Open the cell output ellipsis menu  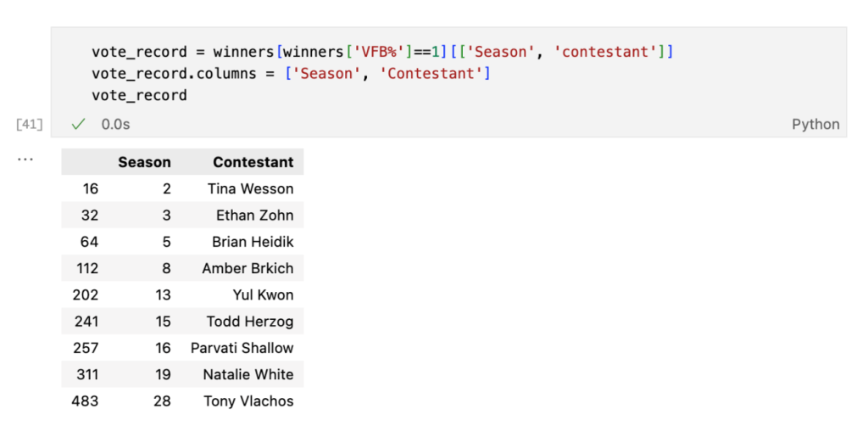[x=25, y=159]
